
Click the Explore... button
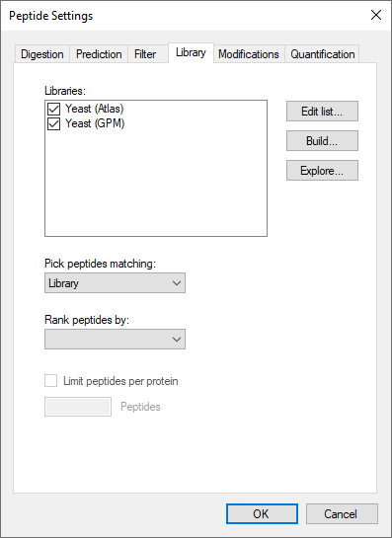click(322, 170)
